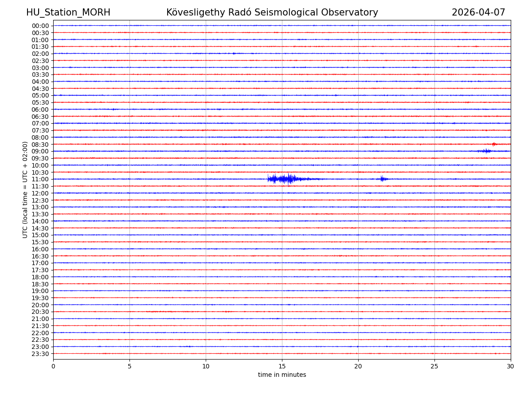The width and height of the screenshot is (532, 399).
Task: Click the HU_Station_MORH station label
Action: click(68, 12)
